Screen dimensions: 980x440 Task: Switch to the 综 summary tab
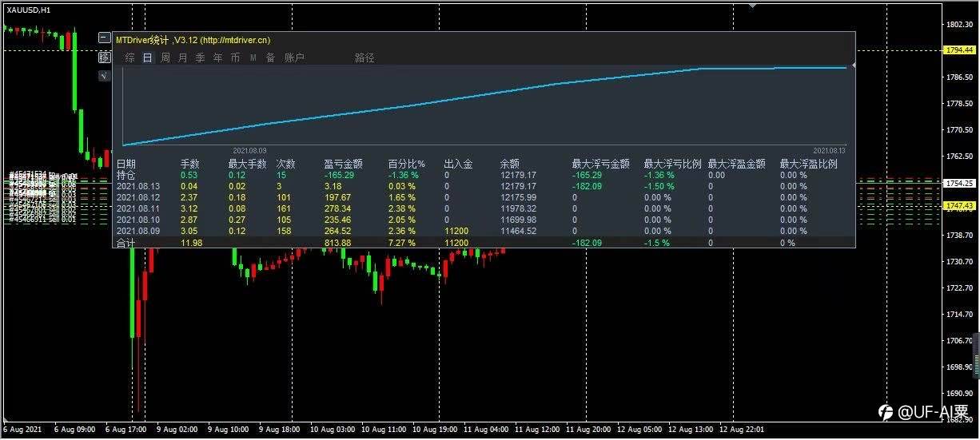129,57
